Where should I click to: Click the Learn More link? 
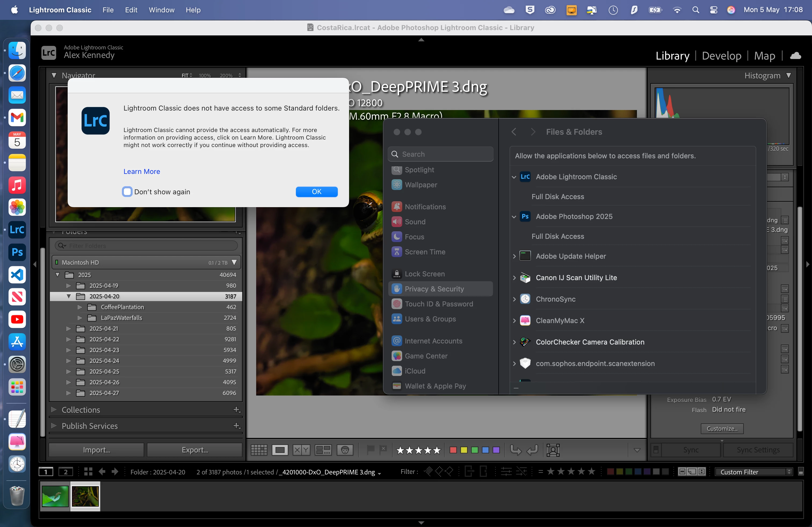142,171
